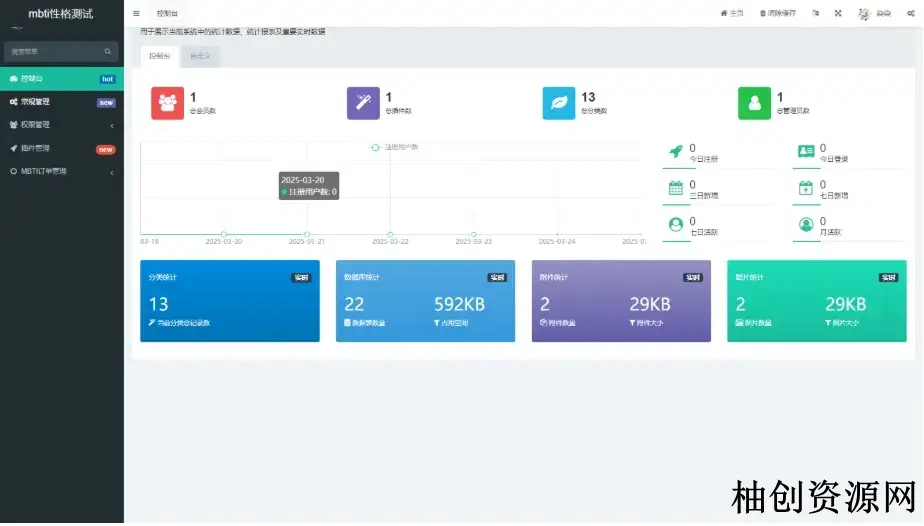Click the 2025-03-21 data point on chart
The height and width of the screenshot is (526, 924).
[307, 234]
